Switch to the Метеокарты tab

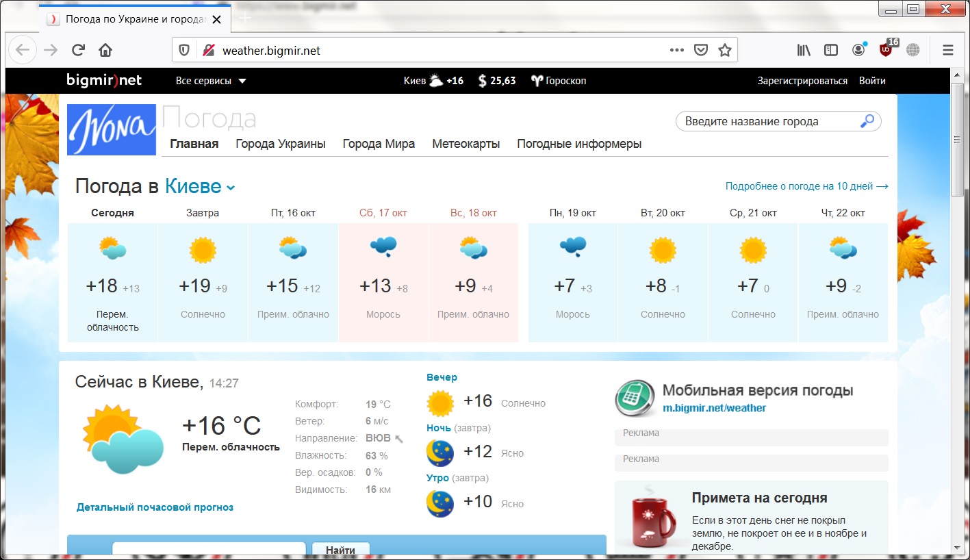[465, 144]
